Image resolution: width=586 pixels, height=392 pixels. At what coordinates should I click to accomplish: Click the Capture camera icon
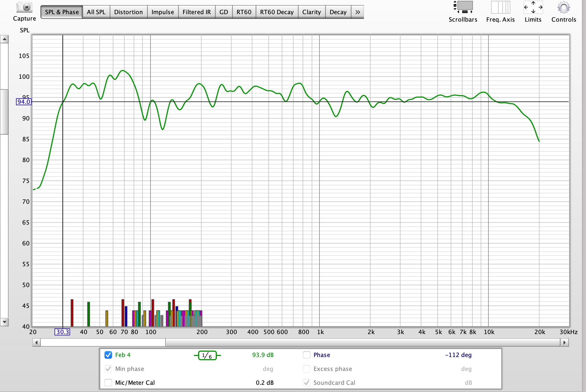pyautogui.click(x=24, y=7)
